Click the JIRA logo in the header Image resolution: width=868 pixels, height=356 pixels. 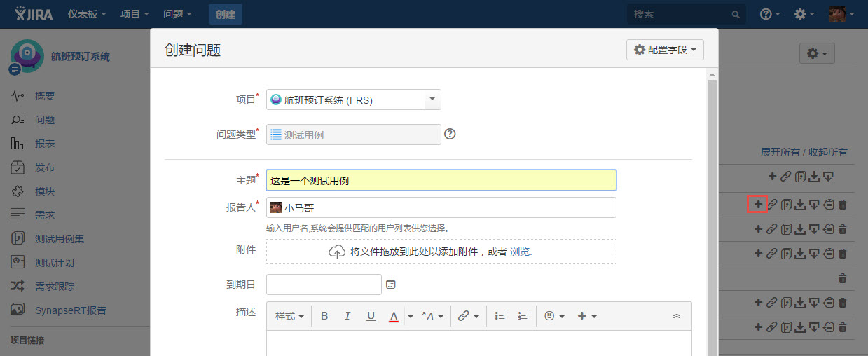pos(34,14)
